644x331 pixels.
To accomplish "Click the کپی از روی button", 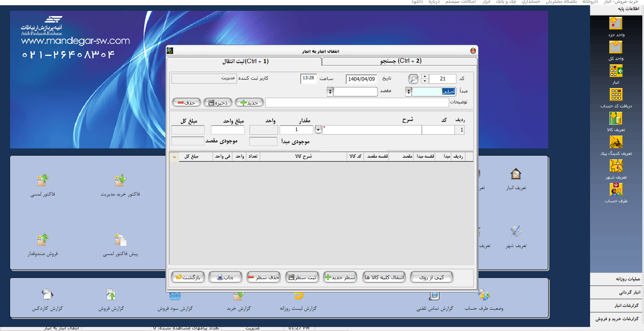I will coord(431,277).
